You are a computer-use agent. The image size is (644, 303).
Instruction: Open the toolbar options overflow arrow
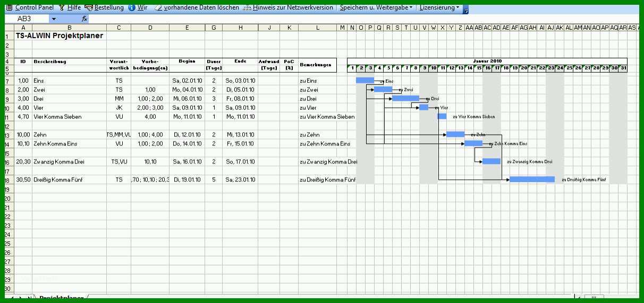(x=466, y=9)
